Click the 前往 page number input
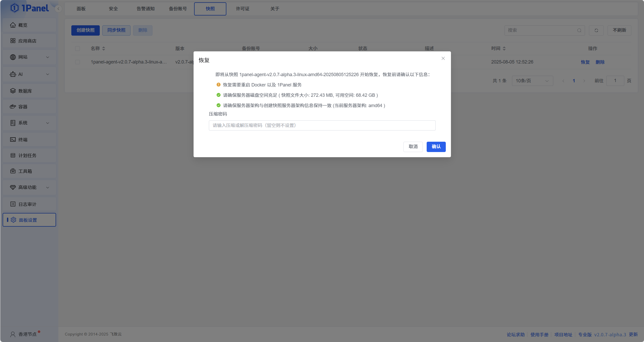 click(x=615, y=81)
